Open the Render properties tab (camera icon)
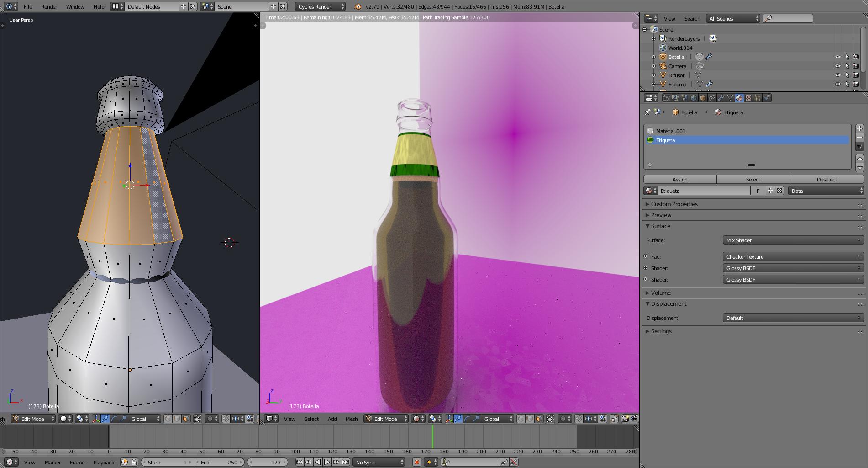The image size is (868, 468). (666, 98)
